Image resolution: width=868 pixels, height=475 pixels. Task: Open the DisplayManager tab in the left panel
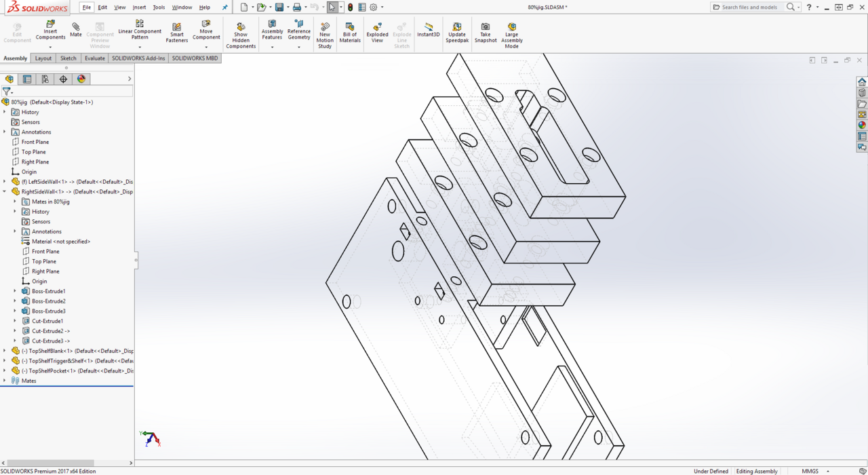pos(81,79)
